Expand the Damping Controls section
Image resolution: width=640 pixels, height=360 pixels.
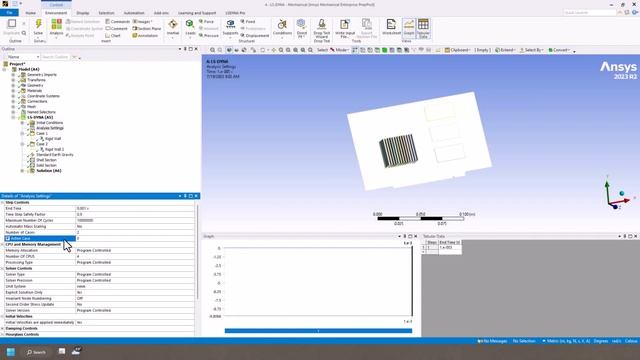[x=2, y=329]
